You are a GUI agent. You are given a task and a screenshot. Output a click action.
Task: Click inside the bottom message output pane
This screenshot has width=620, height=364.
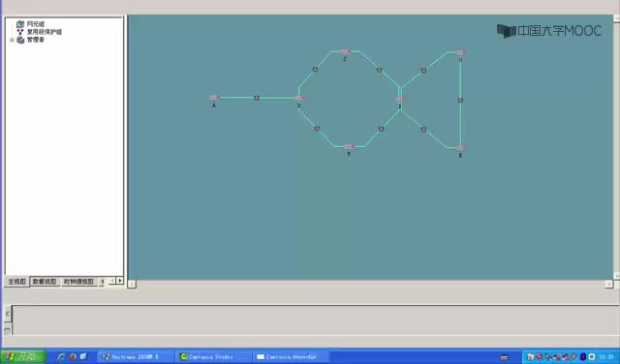click(315, 320)
